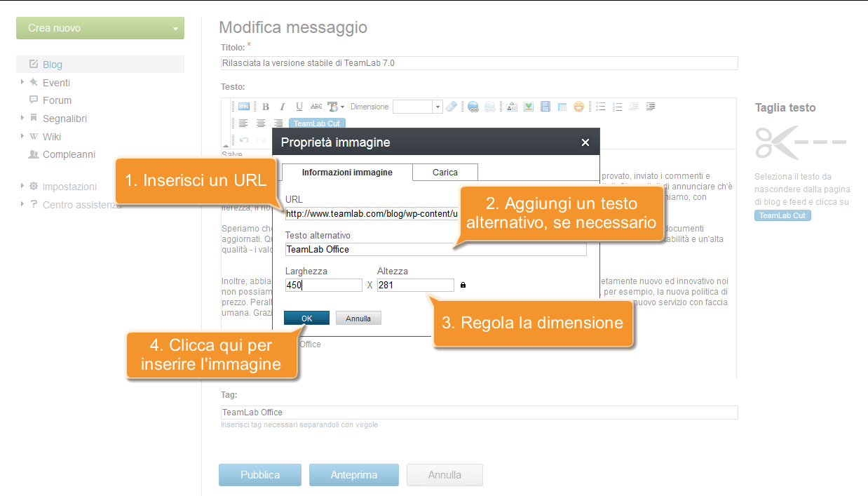Click the Larghezza width field

pos(324,286)
